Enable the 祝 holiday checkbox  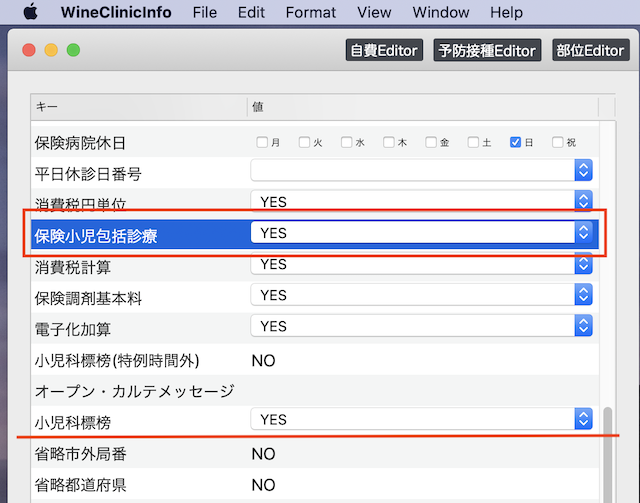(558, 142)
